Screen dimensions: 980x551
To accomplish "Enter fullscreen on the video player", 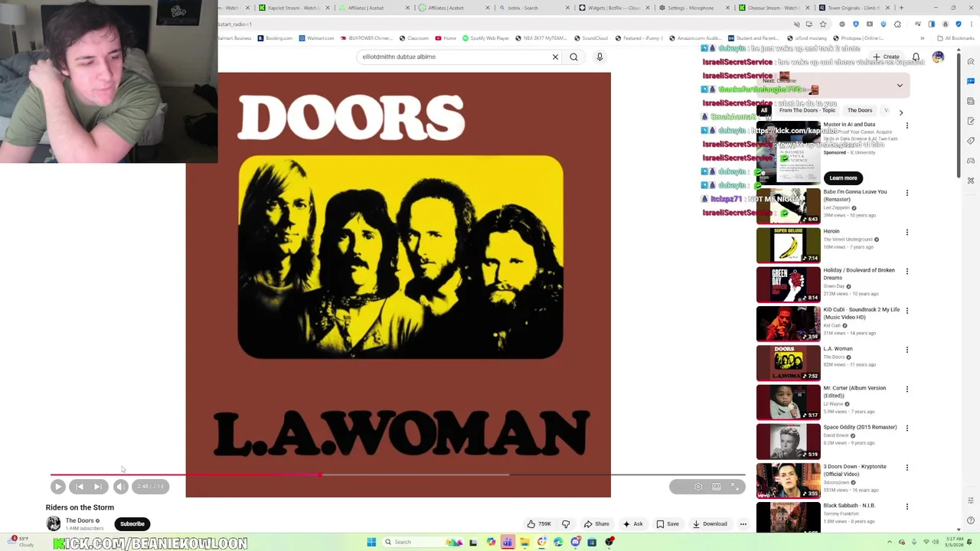I will [x=735, y=487].
